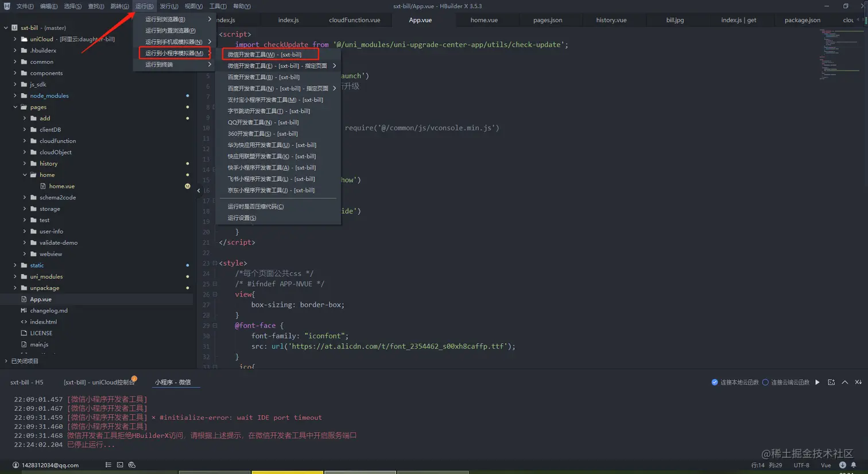Expand the 已关闭项目 section
This screenshot has width=868, height=474.
point(6,361)
